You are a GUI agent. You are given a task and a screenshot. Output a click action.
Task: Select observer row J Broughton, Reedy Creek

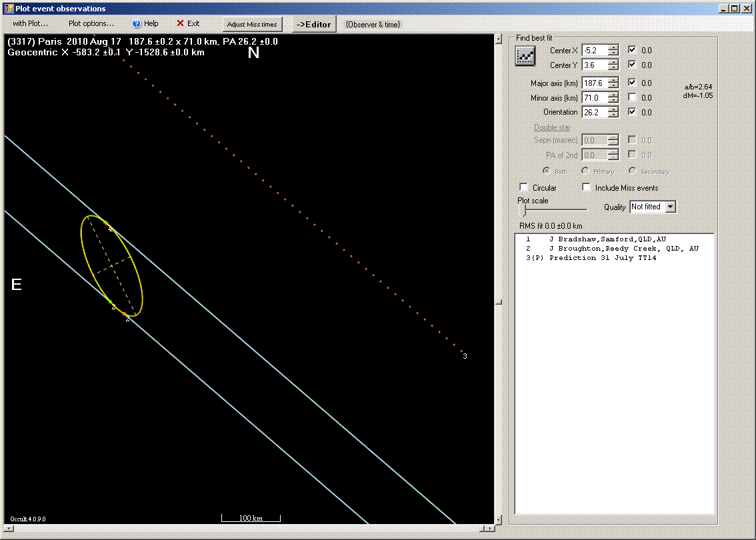612,248
